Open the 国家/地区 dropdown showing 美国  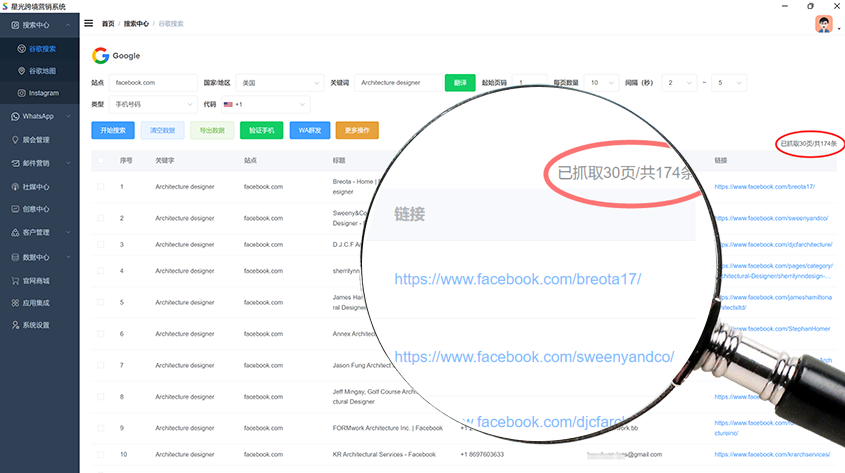pos(280,82)
